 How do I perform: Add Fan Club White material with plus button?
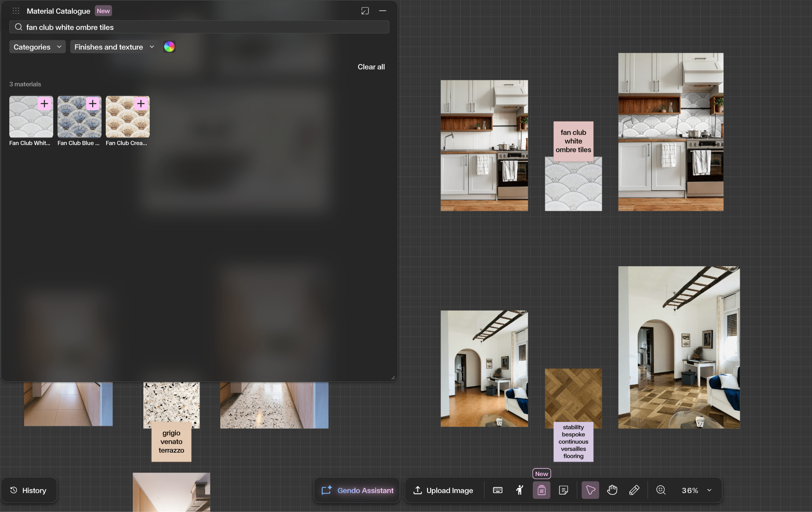[44, 104]
